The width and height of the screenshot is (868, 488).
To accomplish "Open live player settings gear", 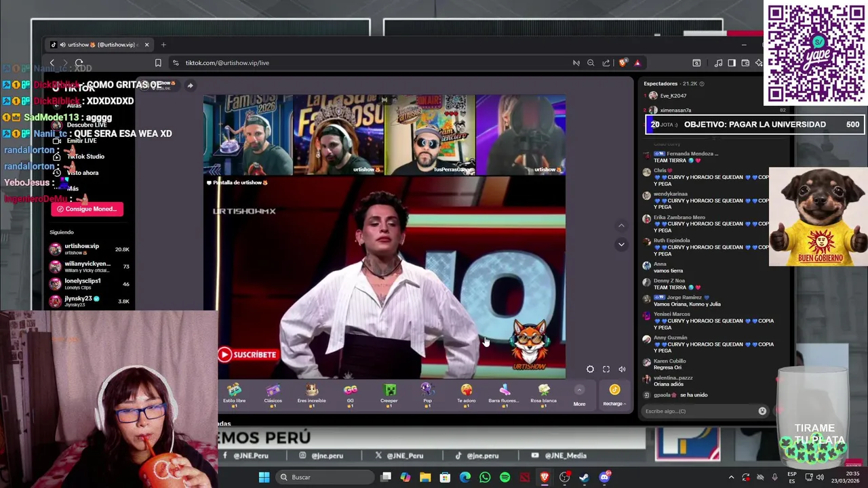I will pos(590,369).
